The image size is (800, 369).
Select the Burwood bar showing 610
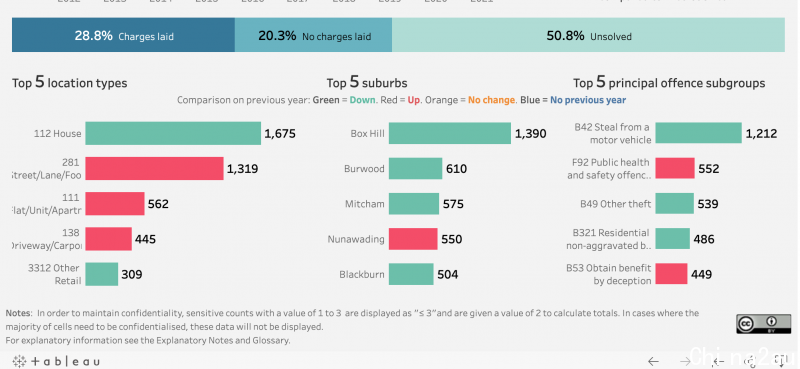(415, 168)
